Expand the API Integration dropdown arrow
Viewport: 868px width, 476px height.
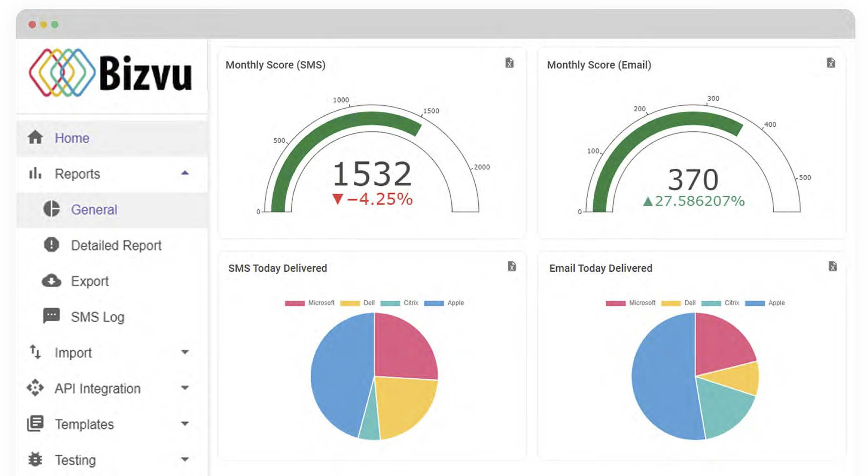tap(185, 388)
